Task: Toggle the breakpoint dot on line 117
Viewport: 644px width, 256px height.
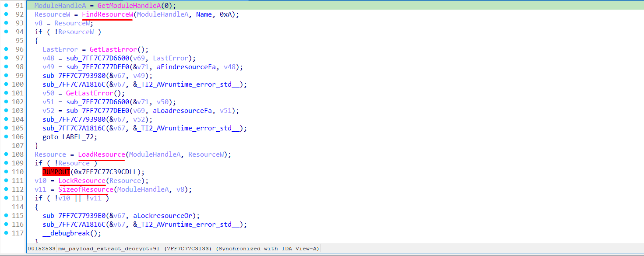Action: 6,233
